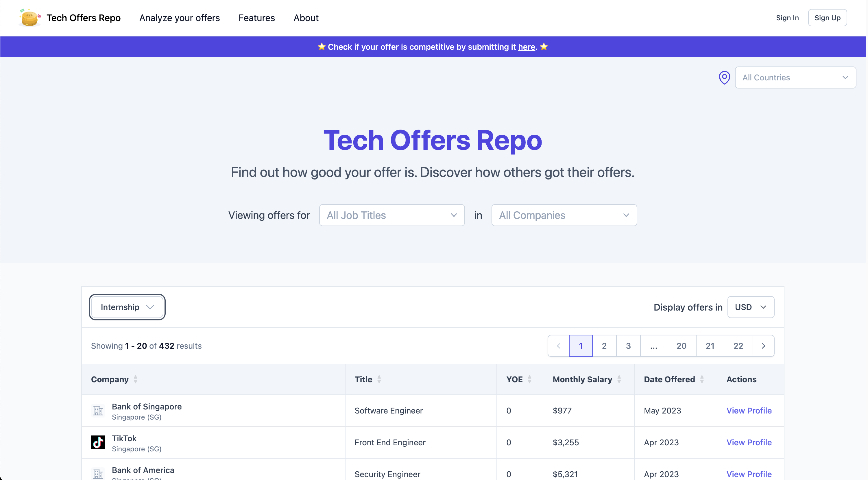Click the 'Showing 1 - 20 of 432 results' text

click(x=146, y=346)
